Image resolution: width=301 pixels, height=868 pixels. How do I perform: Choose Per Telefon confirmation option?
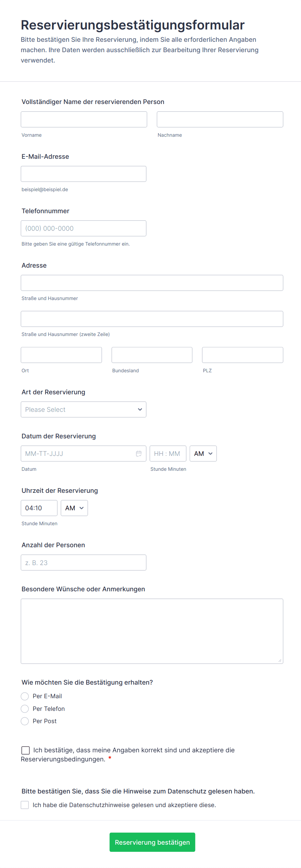point(25,709)
